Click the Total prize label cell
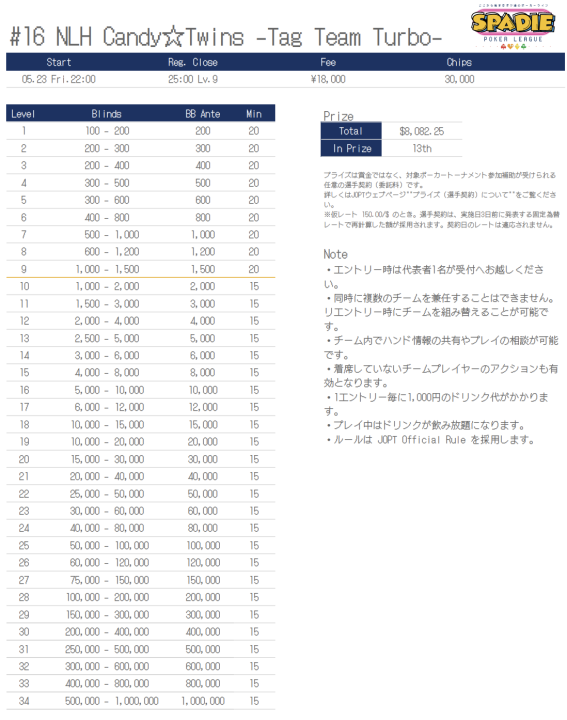Screen dimensions: 567x720 351,131
